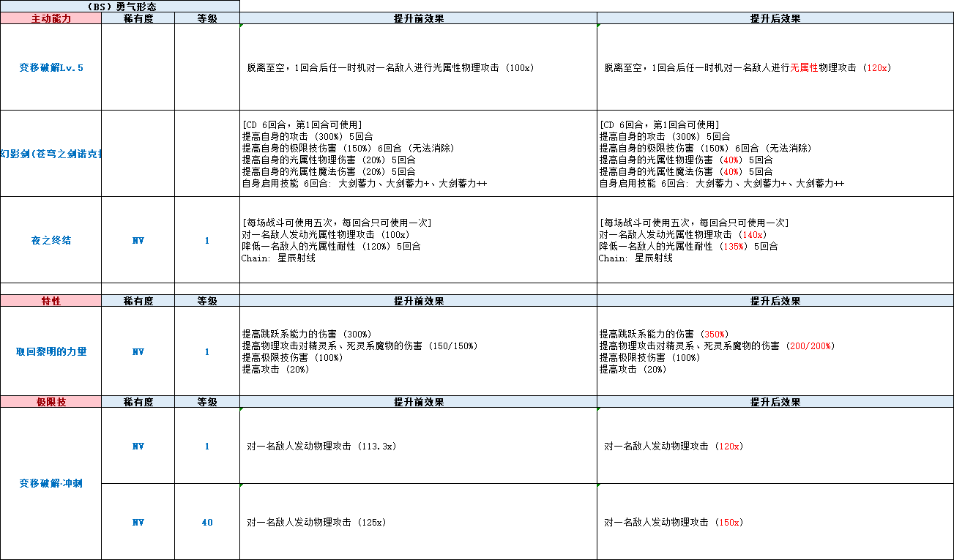Click the 主动能力 header cell
This screenshot has width=954, height=560.
point(51,18)
